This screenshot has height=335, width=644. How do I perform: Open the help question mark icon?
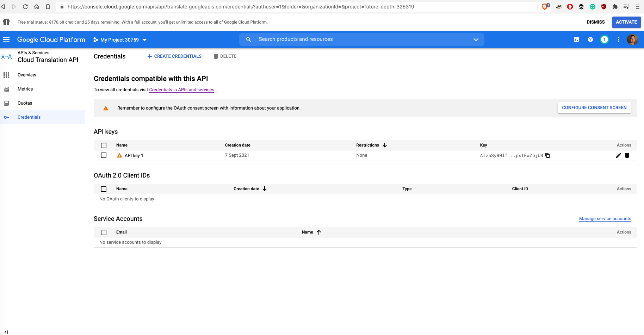click(x=590, y=39)
